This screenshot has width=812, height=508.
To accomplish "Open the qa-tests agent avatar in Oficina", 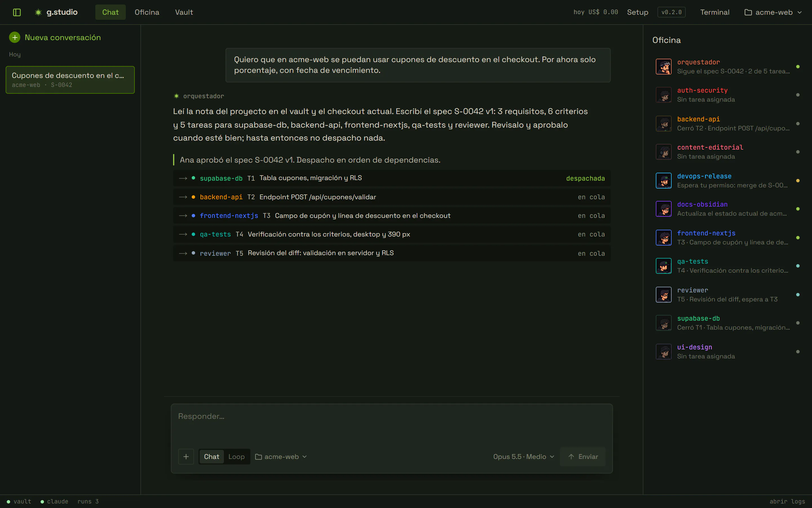I will coord(663,266).
